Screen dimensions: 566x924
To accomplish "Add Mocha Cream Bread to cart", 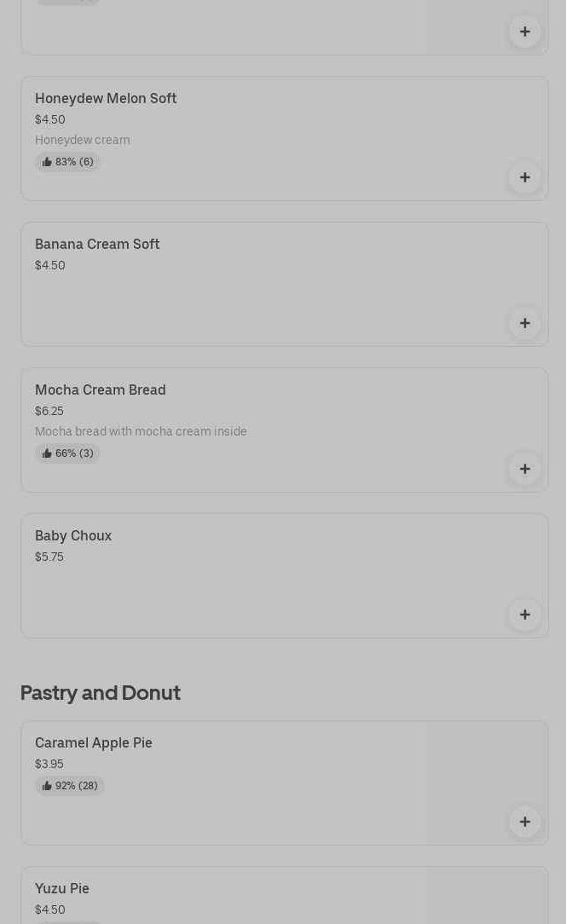I will [524, 469].
